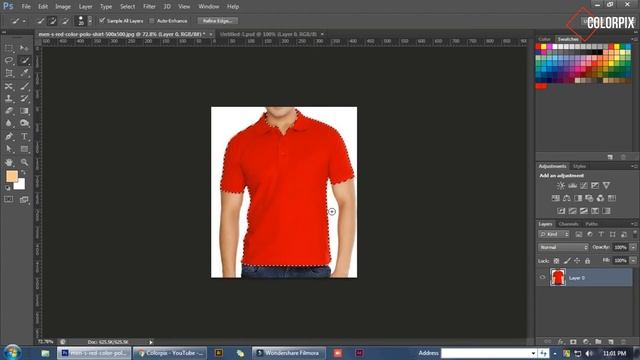Open the Filter menu
This screenshot has height=360, width=640.
tap(149, 7)
